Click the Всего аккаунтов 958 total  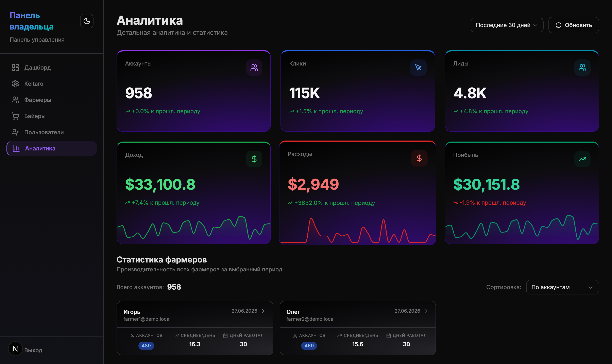point(174,287)
